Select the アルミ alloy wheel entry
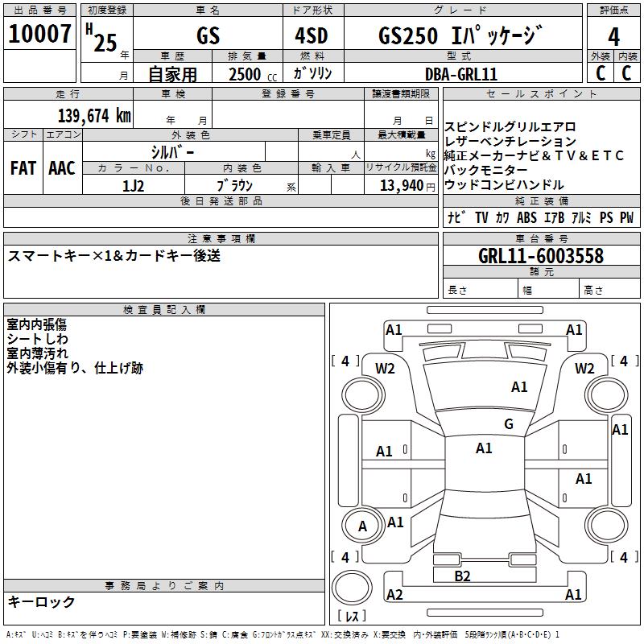This screenshot has width=644, height=644. [581, 217]
